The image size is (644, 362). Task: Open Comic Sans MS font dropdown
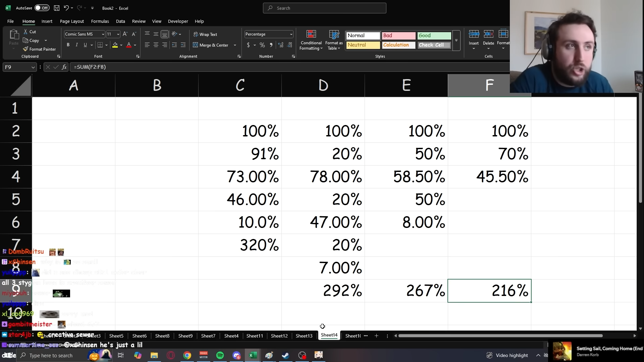(x=103, y=34)
